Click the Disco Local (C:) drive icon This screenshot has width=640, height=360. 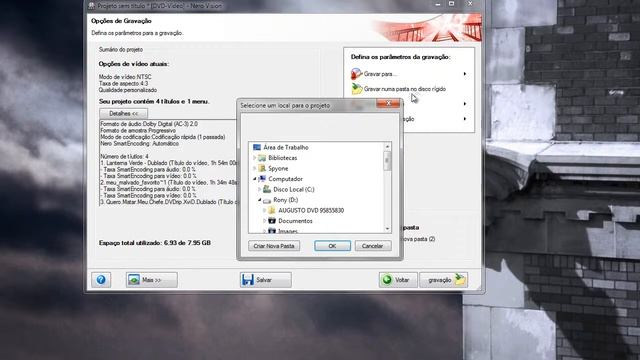coord(267,189)
